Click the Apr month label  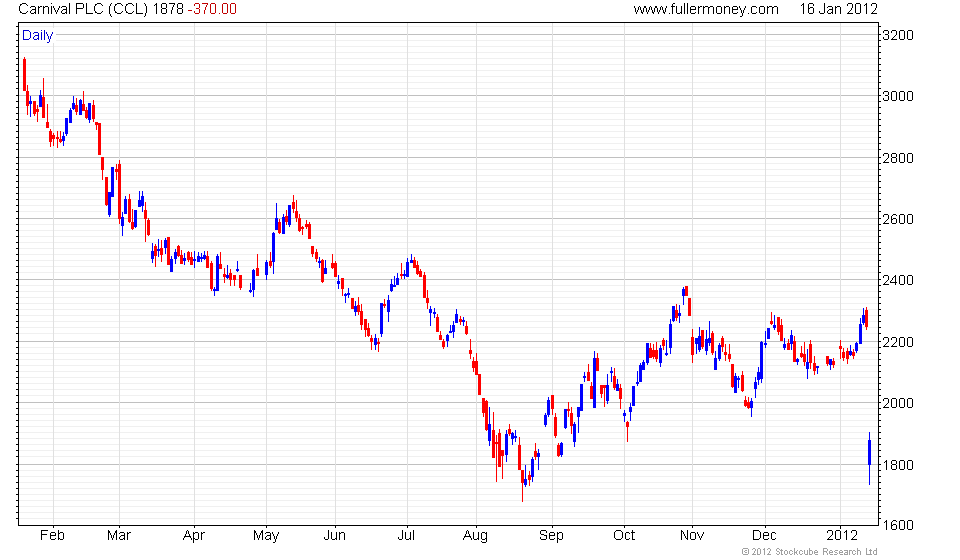193,536
